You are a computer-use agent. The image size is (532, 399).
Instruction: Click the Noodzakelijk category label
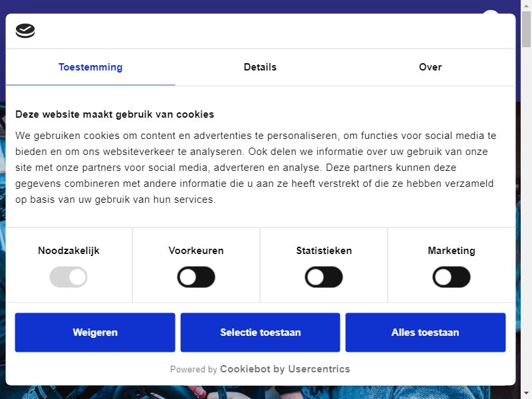point(68,251)
